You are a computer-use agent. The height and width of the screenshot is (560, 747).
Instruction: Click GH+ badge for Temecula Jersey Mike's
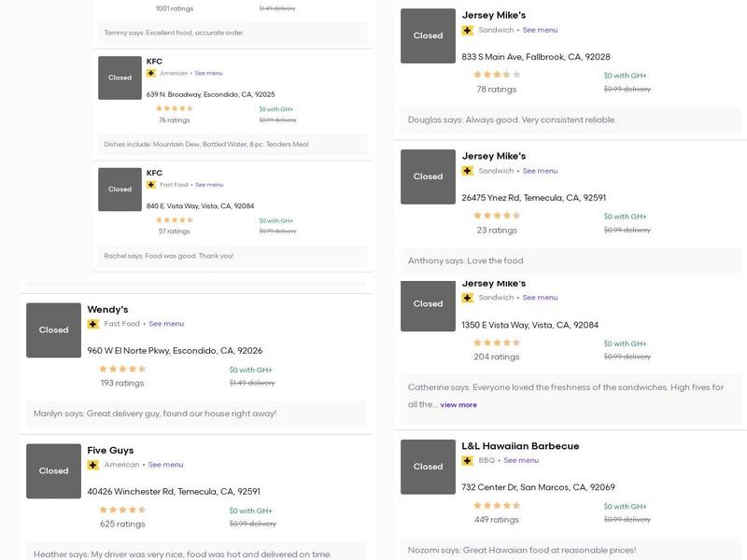[468, 171]
